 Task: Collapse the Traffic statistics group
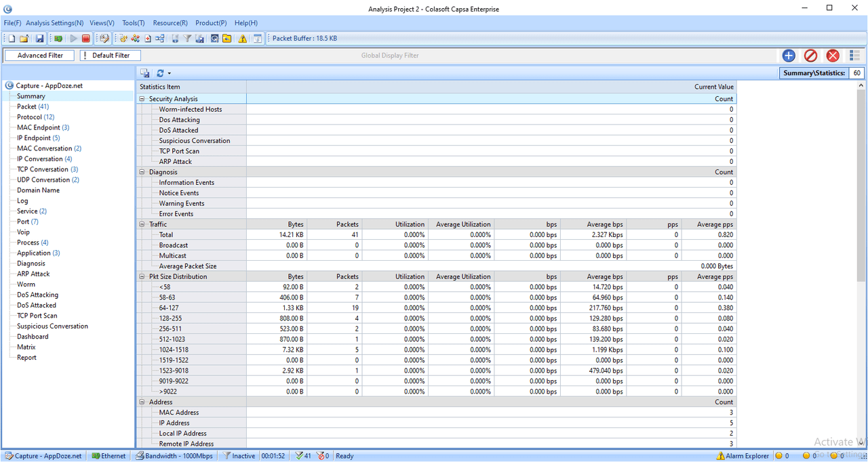142,224
